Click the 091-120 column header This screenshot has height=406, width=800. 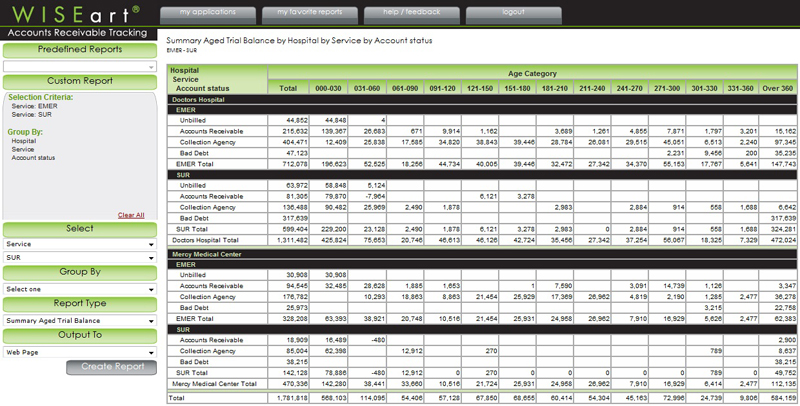click(442, 88)
